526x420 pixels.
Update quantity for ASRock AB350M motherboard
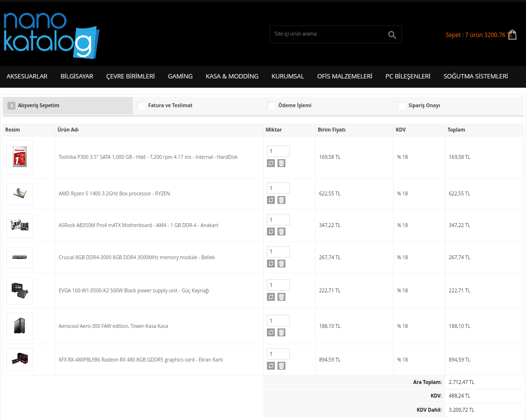point(271,231)
